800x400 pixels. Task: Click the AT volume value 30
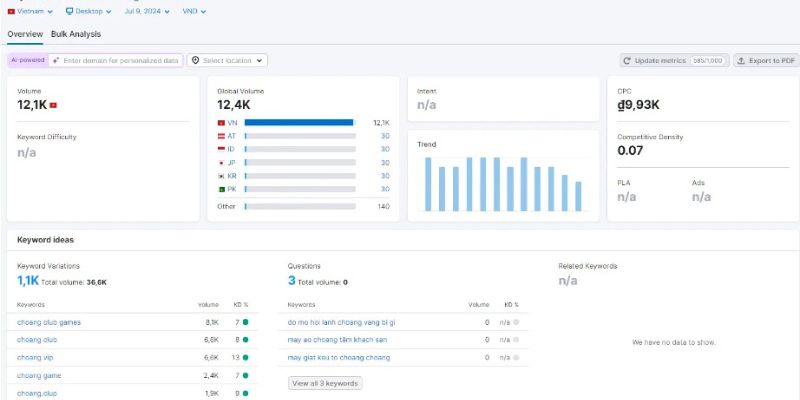coord(385,136)
